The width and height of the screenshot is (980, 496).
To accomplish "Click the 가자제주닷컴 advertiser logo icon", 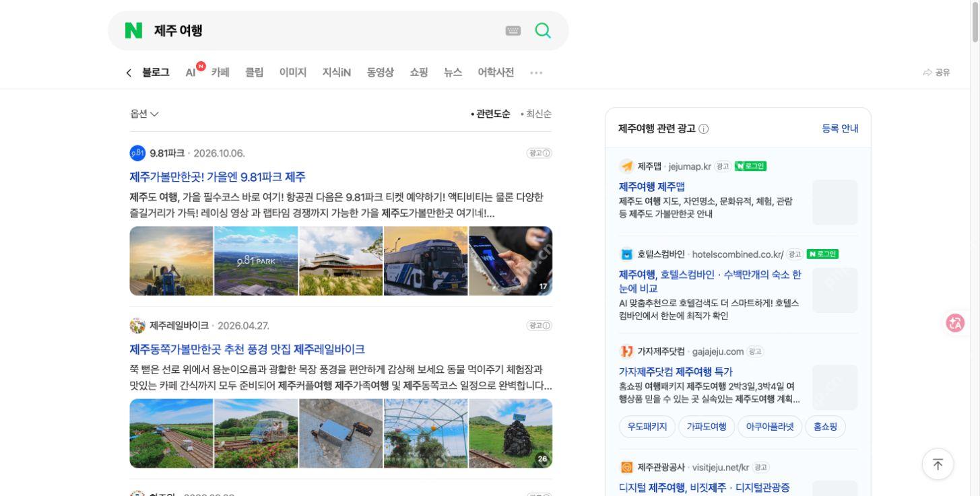I will pos(626,351).
